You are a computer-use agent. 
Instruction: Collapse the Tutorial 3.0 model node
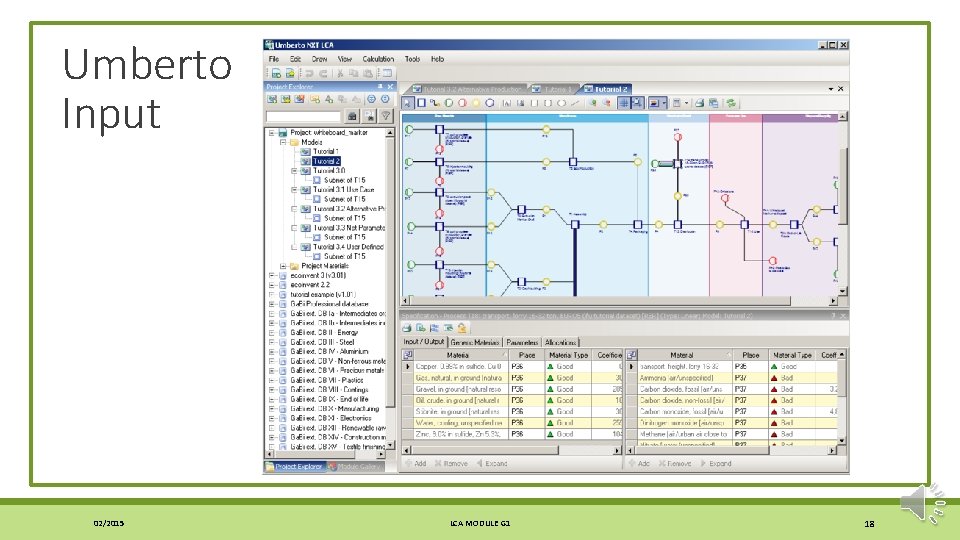(x=294, y=171)
